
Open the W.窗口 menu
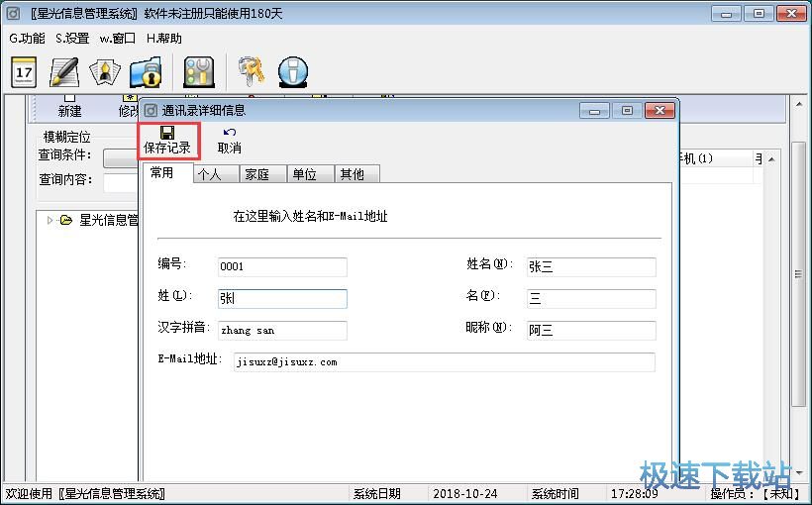pyautogui.click(x=118, y=39)
